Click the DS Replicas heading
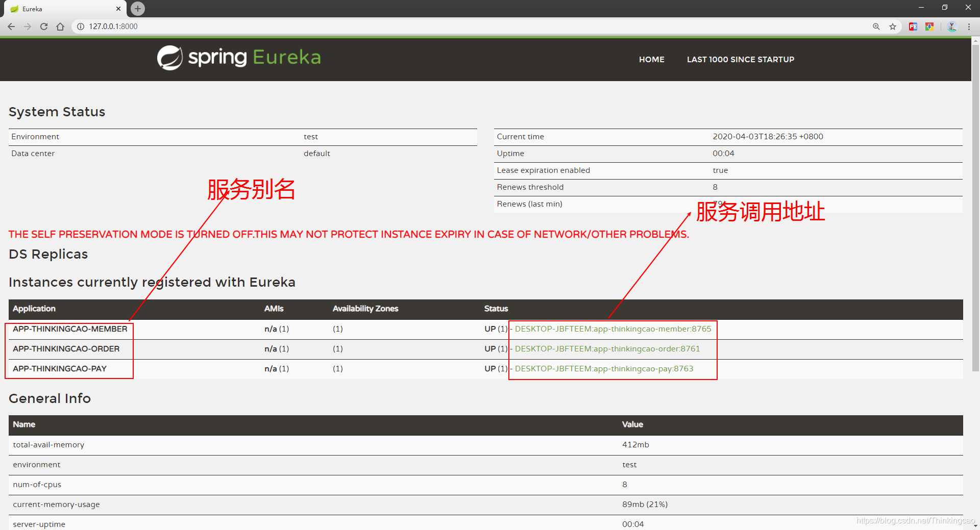This screenshot has width=980, height=530. [48, 254]
